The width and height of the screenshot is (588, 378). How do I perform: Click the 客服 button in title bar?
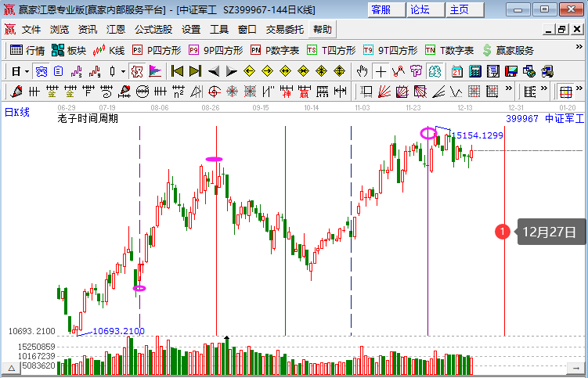381,9
